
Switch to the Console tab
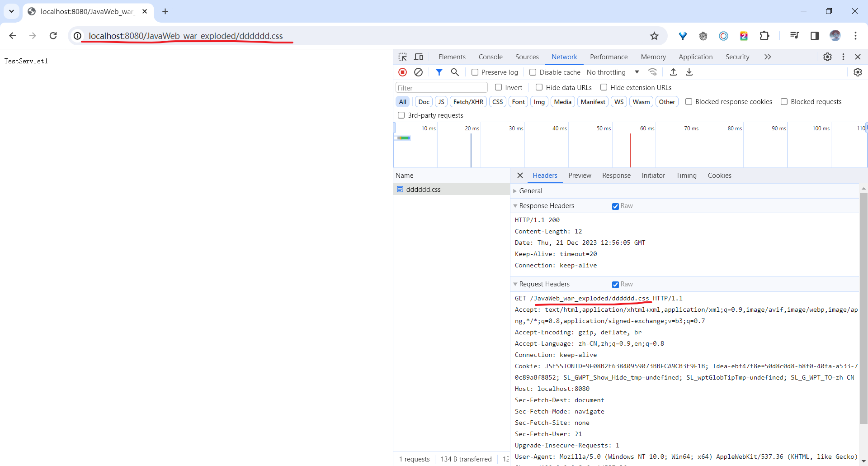(x=491, y=57)
